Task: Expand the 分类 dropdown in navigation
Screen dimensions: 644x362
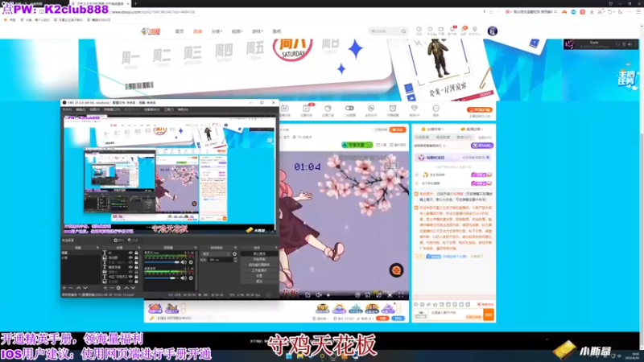Action: pyautogui.click(x=217, y=31)
